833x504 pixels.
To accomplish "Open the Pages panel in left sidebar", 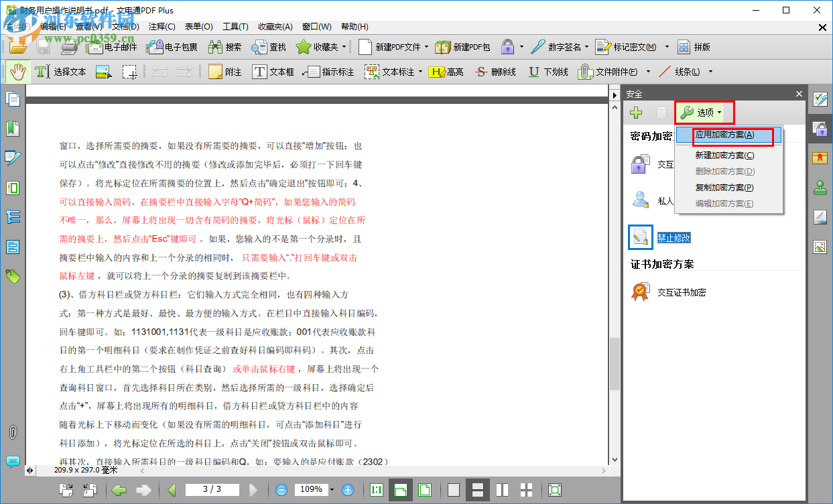I will tap(14, 99).
